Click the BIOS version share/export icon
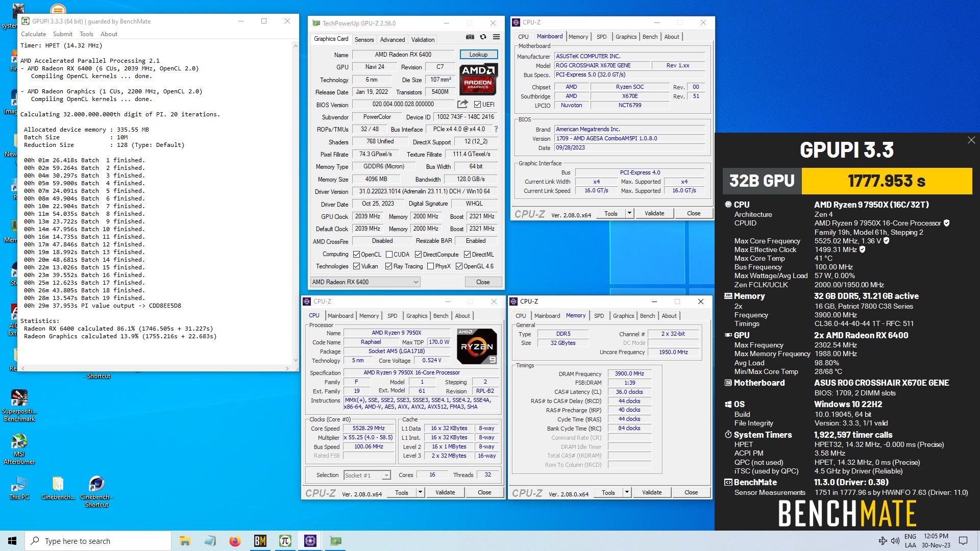Screen dimensions: 980x551 [462, 104]
